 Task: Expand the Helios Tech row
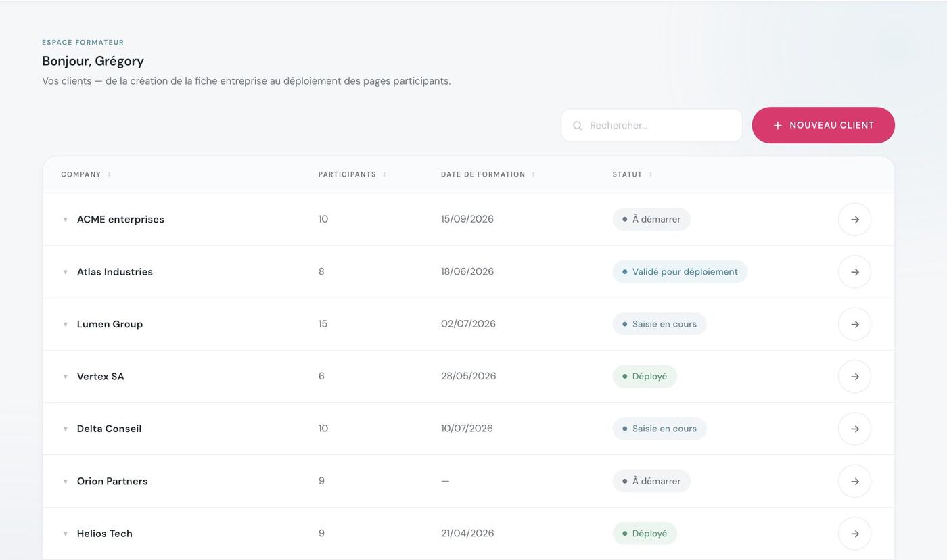[x=66, y=534]
